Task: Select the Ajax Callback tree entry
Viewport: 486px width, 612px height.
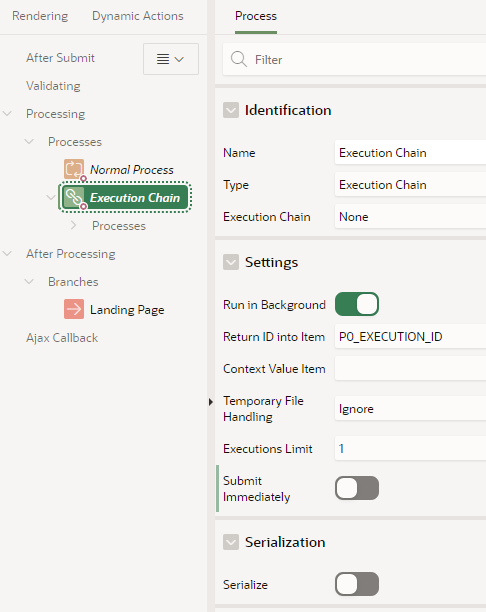Action: [x=62, y=338]
